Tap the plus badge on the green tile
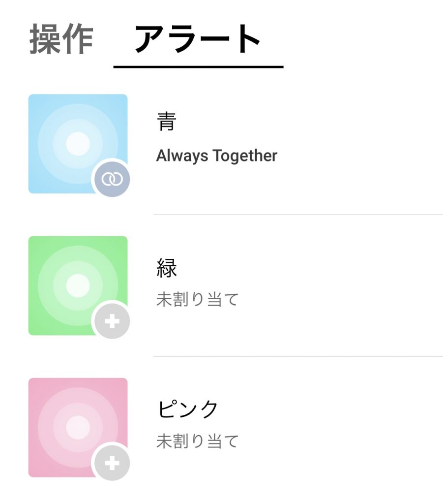This screenshot has height=504, width=443. 112,321
